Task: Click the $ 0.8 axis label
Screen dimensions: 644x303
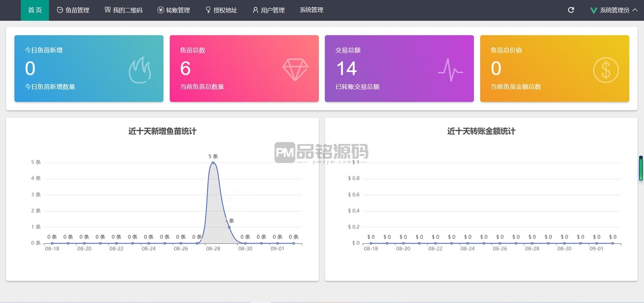Action: (354, 178)
